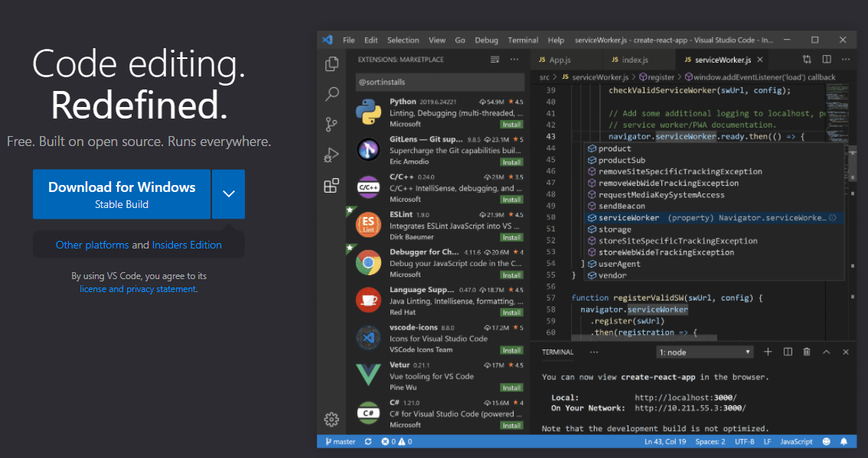
Task: Switch to the index.js tab
Action: pyautogui.click(x=639, y=60)
